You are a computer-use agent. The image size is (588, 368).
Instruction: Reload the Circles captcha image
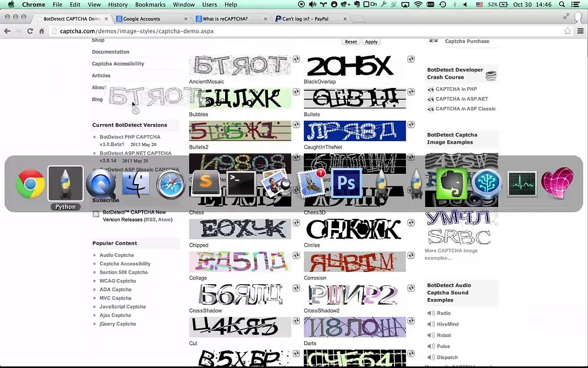[411, 223]
